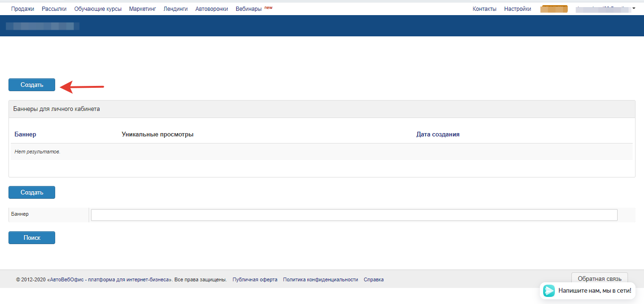Navigate to Автоворонки section
This screenshot has width=644, height=304.
[212, 9]
